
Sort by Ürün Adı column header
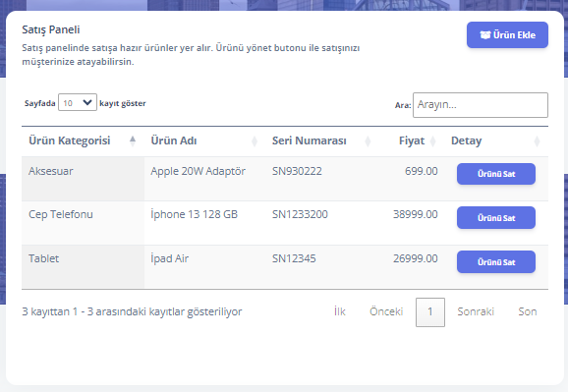204,140
